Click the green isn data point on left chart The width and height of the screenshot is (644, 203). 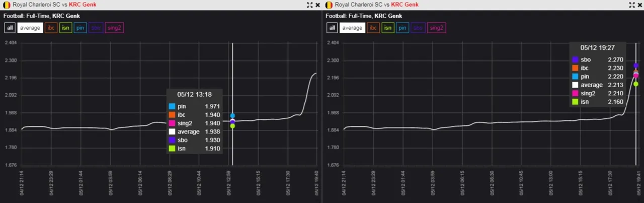pos(232,126)
